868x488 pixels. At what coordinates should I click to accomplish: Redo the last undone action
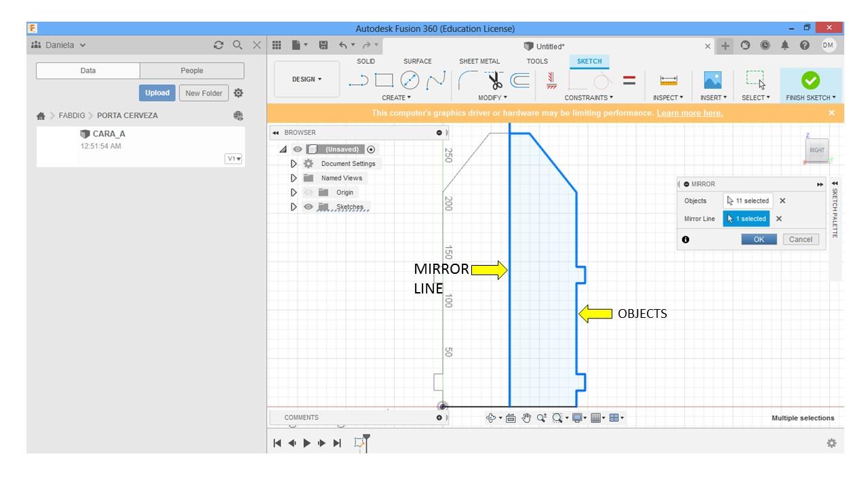367,45
